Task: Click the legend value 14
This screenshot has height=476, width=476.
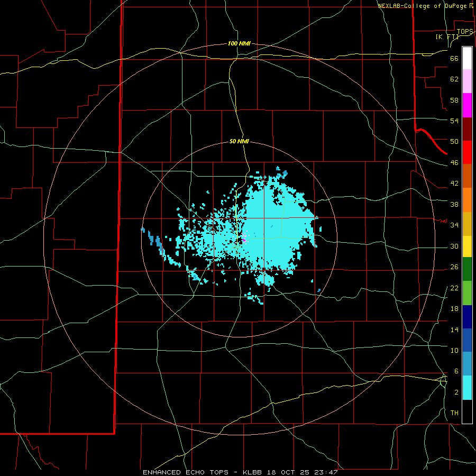Action: [454, 329]
